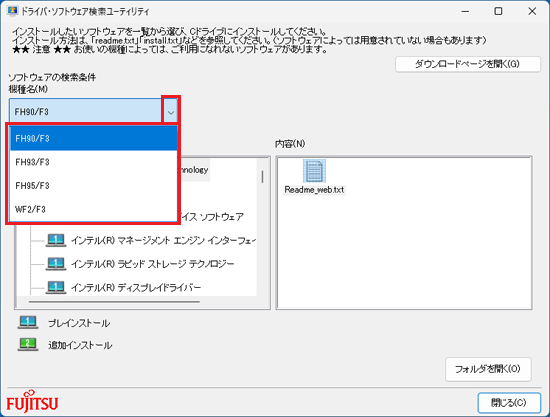Click the プレインストール legend icon

click(28, 322)
